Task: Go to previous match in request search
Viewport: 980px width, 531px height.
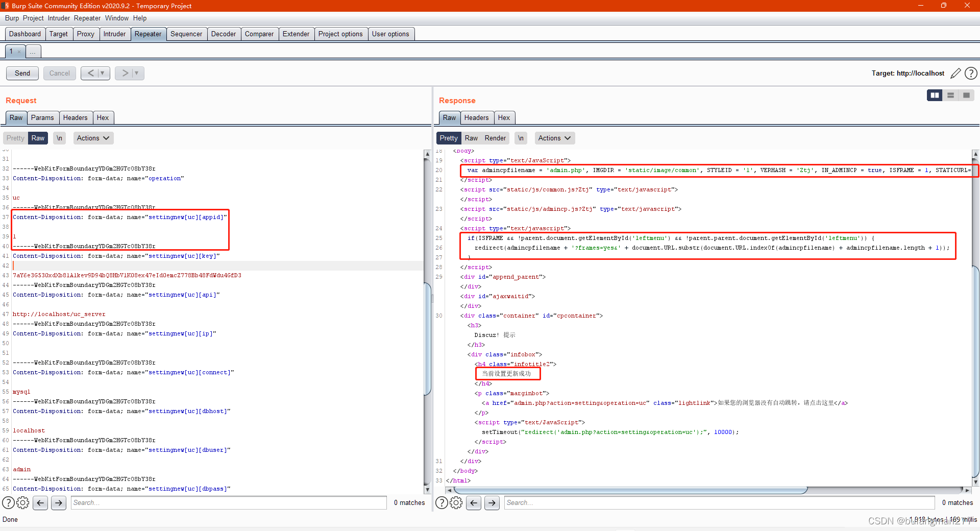Action: [x=41, y=503]
